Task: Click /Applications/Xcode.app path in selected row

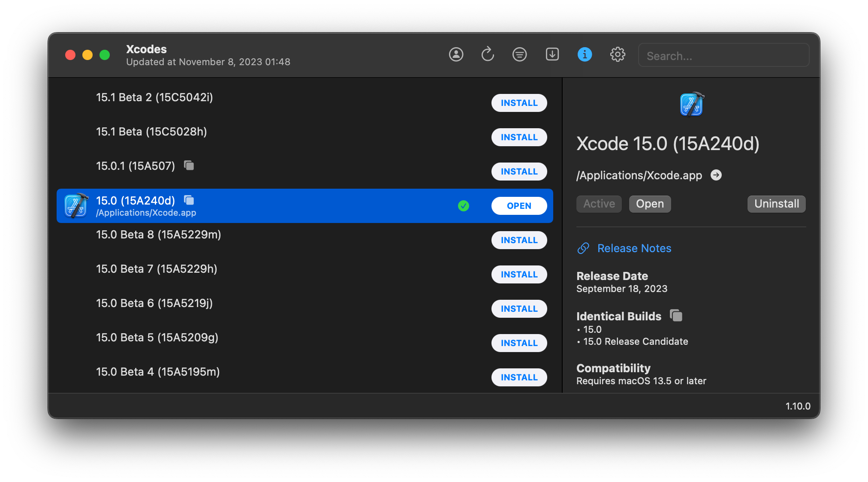Action: pyautogui.click(x=146, y=213)
